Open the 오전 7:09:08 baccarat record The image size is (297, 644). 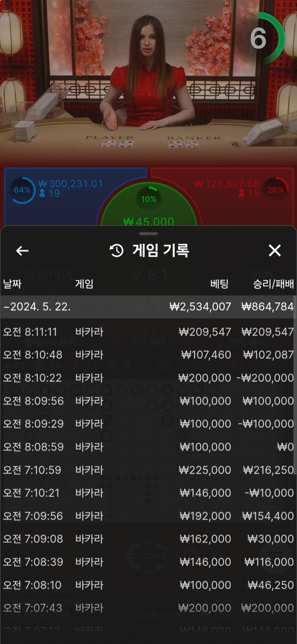pyautogui.click(x=148, y=539)
